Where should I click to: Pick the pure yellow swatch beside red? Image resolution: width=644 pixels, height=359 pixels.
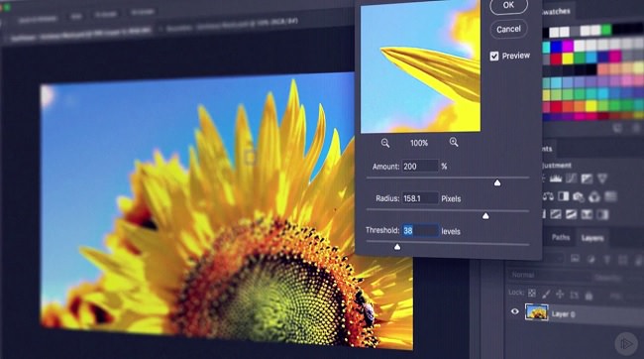coord(568,59)
